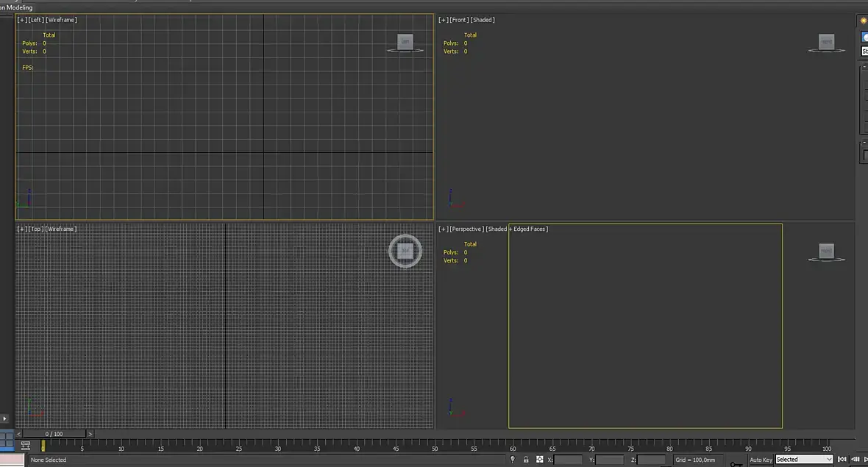
Task: Open the [Perspective] view label menu
Action: 466,229
